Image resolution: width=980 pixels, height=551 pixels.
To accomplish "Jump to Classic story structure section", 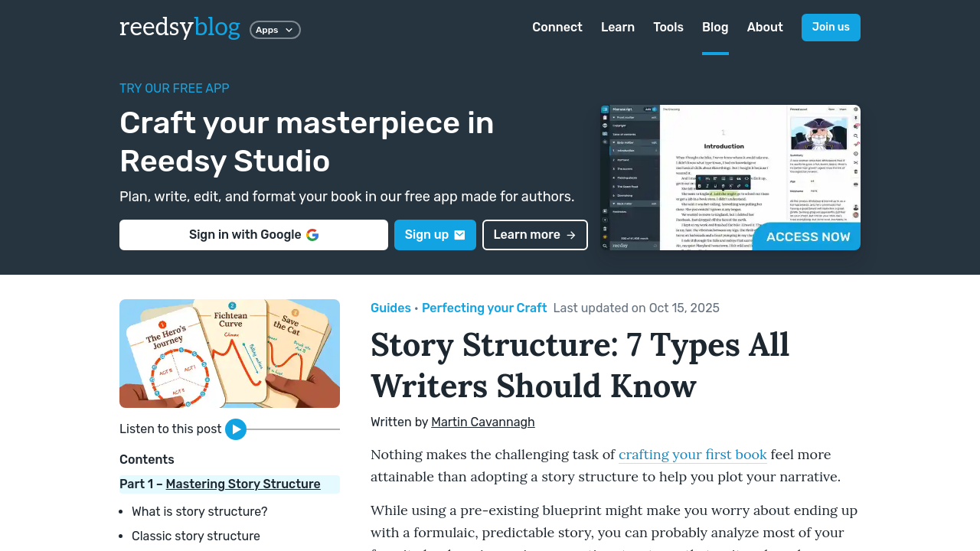I will [x=196, y=536].
